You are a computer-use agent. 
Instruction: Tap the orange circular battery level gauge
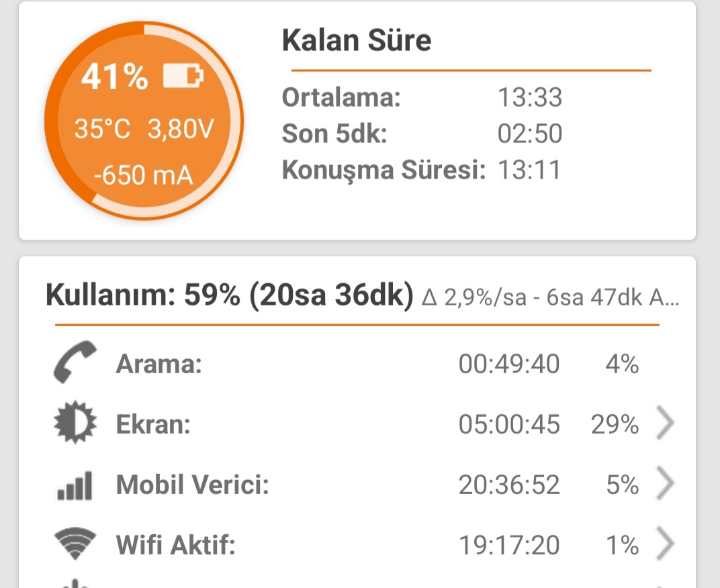144,121
